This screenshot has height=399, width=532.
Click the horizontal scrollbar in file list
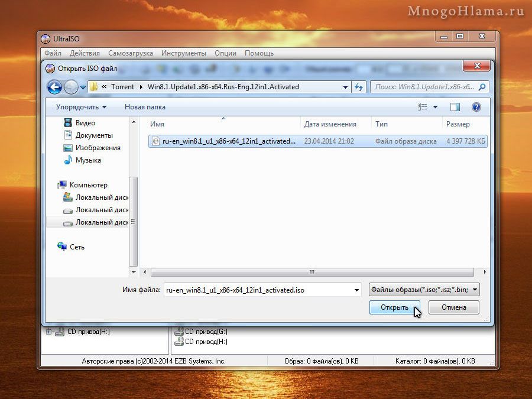point(312,273)
